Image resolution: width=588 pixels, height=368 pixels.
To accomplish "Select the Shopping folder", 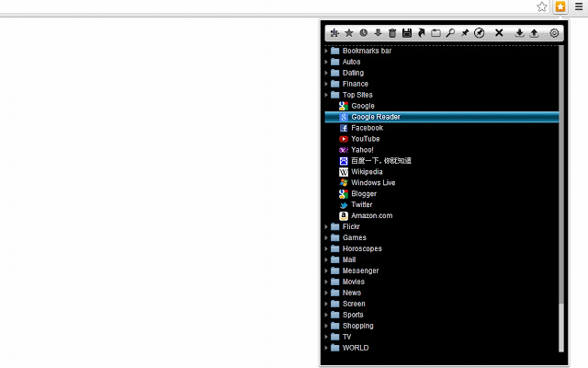I will 441,326.
